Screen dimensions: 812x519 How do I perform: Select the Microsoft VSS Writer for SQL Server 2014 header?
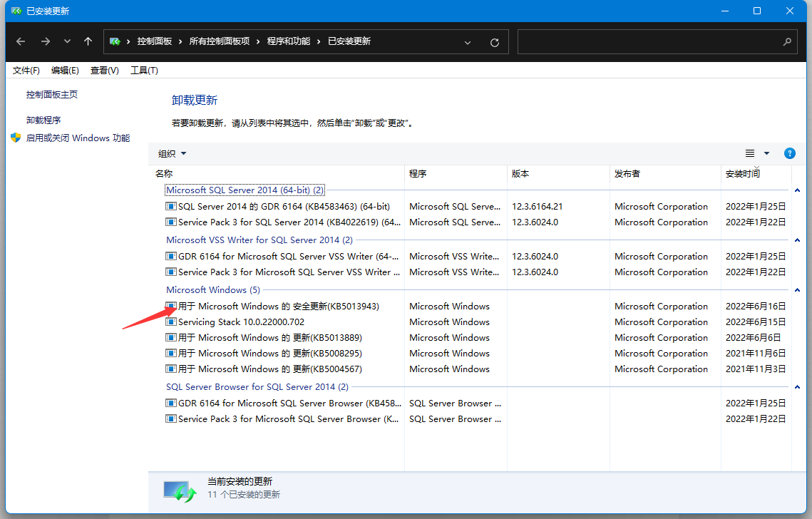[259, 240]
